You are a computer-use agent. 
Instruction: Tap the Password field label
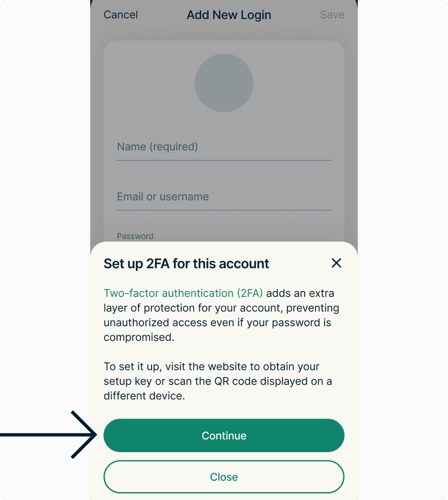pos(135,236)
